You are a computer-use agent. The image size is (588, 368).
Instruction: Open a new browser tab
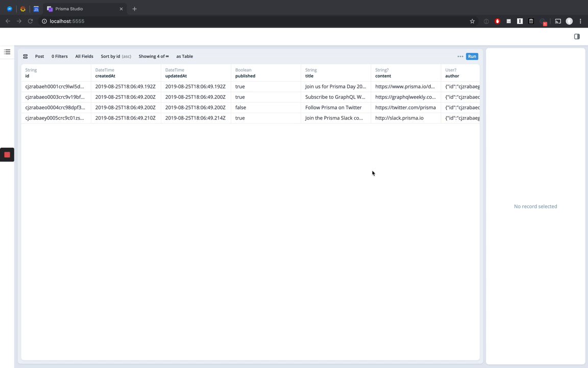click(x=135, y=9)
